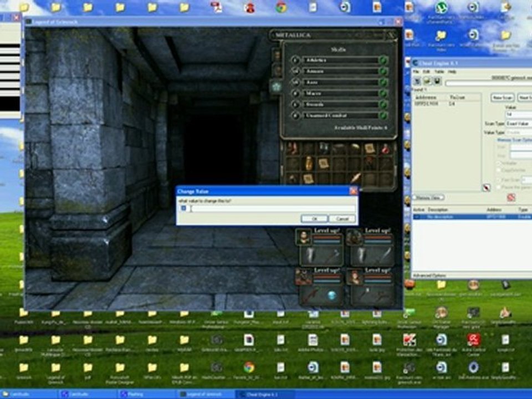Open the File menu in Cheat Engine
Image resolution: width=532 pixels, height=399 pixels.
[416, 71]
